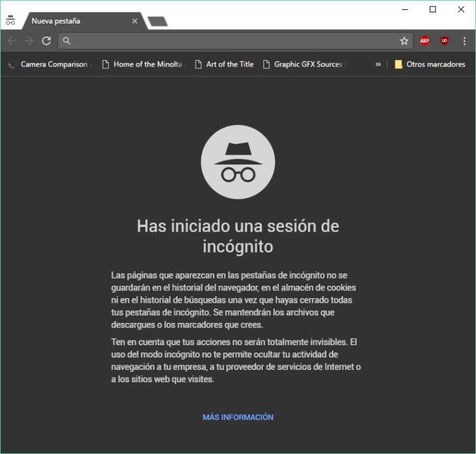Open the Camera Comparison bookmark
Screen dimensions: 476x454
coord(50,65)
